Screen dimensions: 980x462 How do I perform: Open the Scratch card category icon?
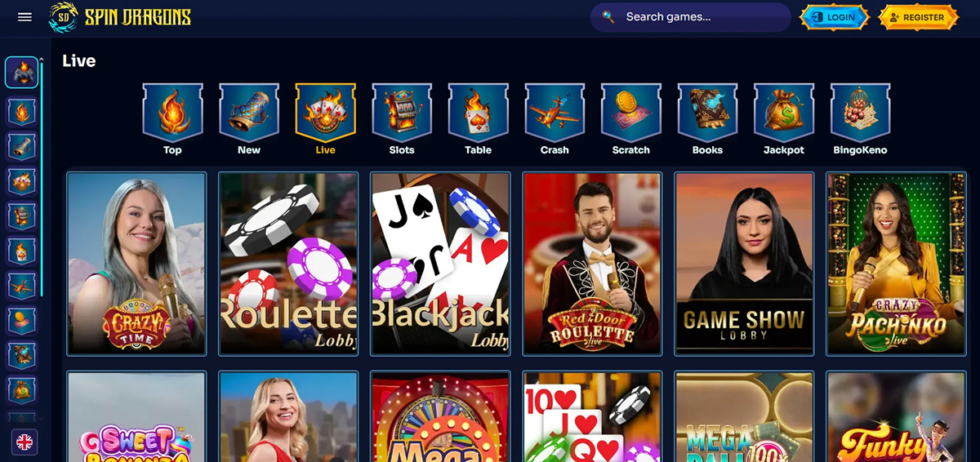tap(631, 113)
